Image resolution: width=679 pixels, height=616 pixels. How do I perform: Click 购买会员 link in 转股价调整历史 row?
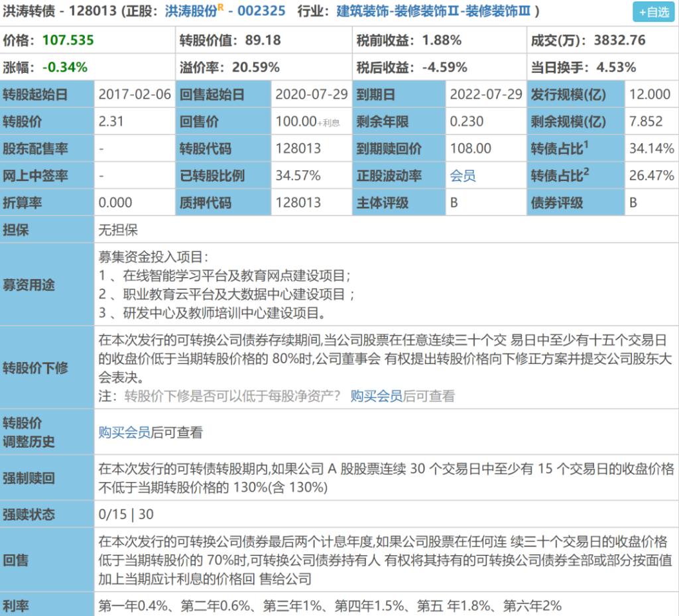click(x=124, y=432)
